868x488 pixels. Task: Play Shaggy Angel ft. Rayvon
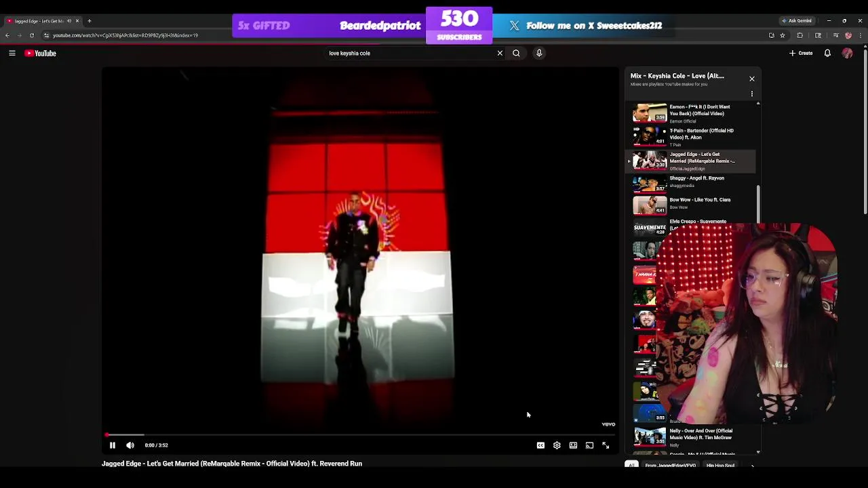(690, 184)
